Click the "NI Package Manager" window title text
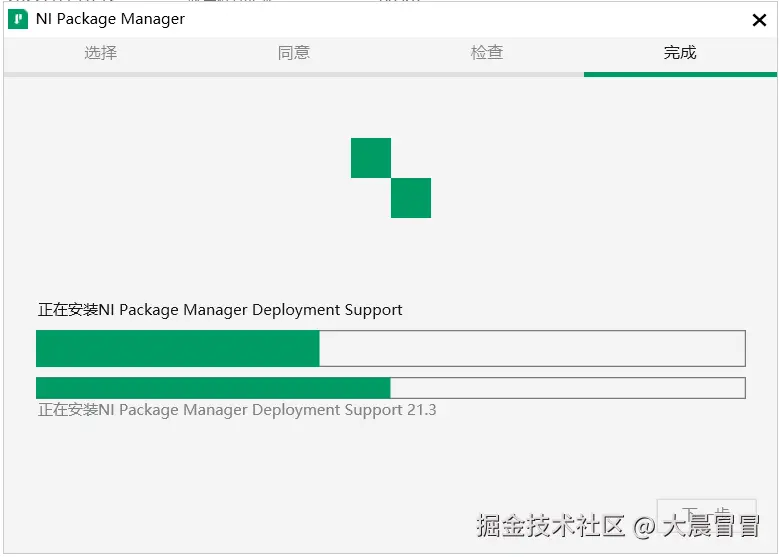 point(110,19)
